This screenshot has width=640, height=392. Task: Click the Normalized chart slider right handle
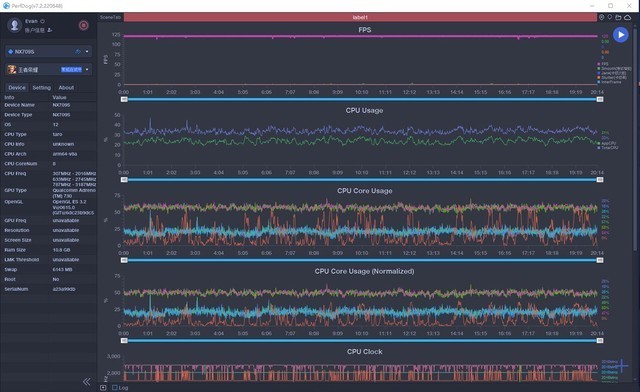(x=600, y=341)
